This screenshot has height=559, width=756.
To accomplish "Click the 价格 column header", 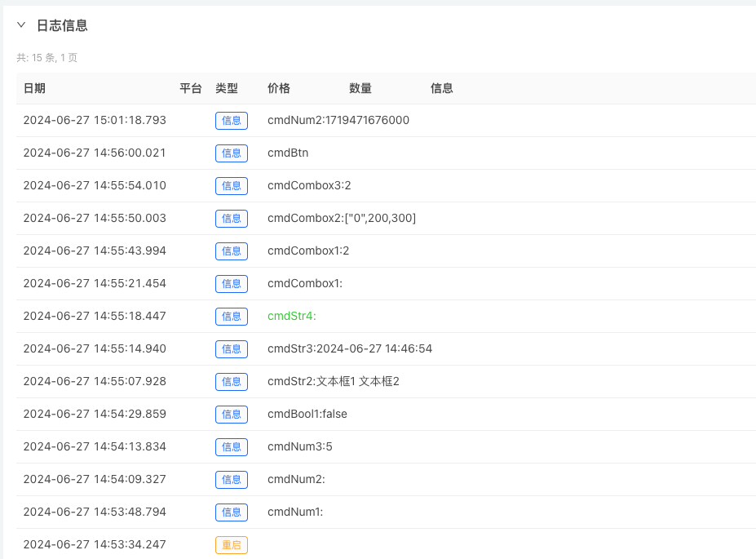I will coord(279,88).
